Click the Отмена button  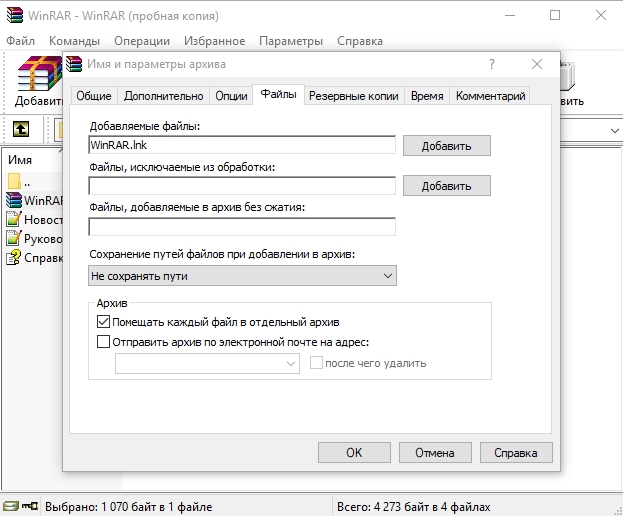click(x=435, y=452)
